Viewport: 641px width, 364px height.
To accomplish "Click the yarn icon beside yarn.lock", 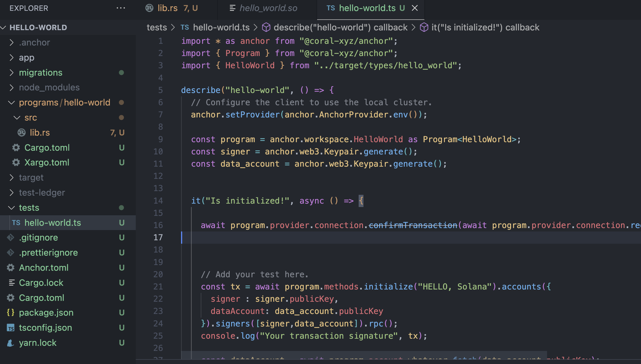I will pos(11,343).
